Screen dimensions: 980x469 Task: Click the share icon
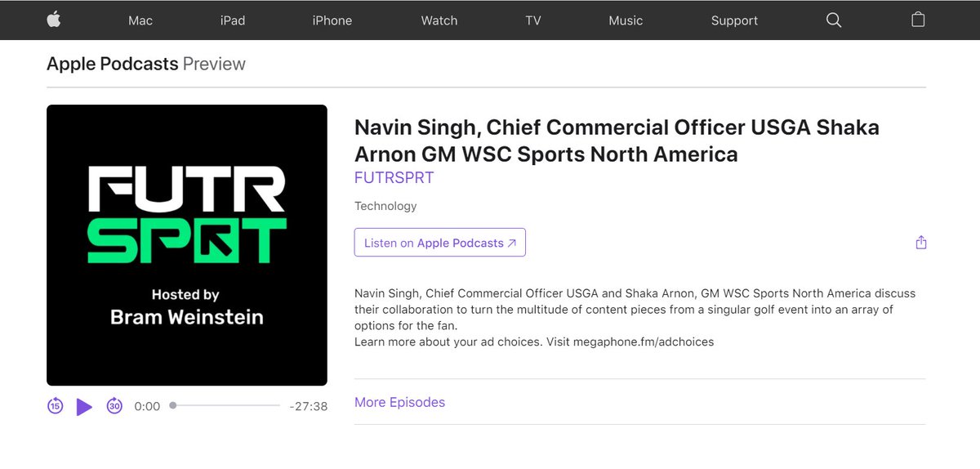pyautogui.click(x=921, y=242)
